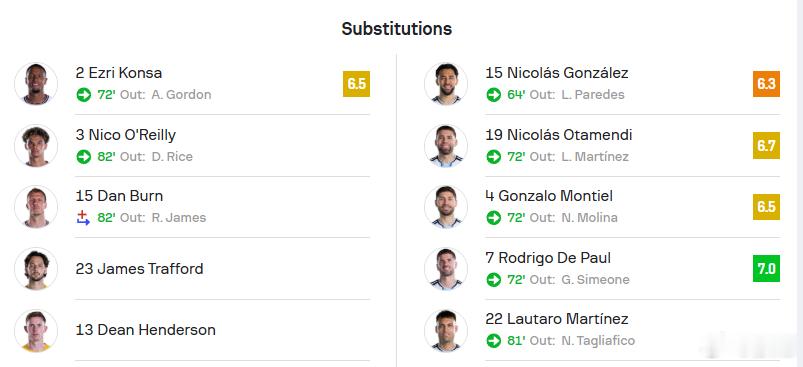Open Dean Henderson's player photo
The width and height of the screenshot is (803, 367).
(36, 330)
